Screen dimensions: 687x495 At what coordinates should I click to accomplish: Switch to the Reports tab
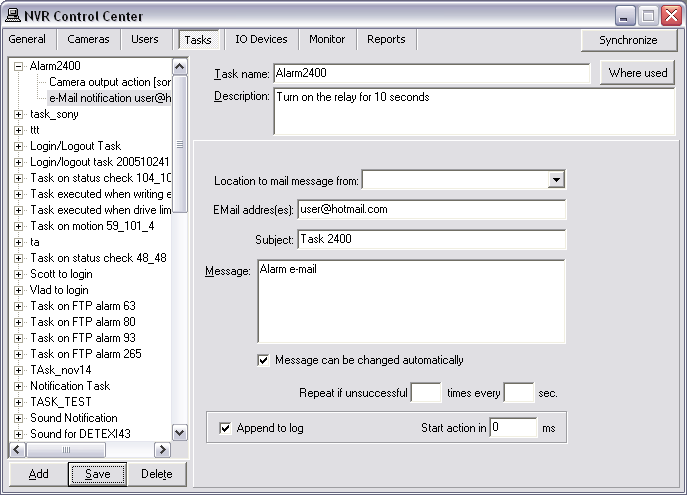[x=386, y=39]
